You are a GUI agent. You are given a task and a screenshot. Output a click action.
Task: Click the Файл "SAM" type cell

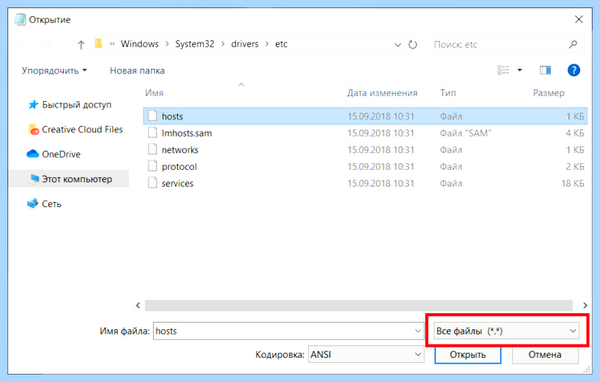click(x=465, y=133)
